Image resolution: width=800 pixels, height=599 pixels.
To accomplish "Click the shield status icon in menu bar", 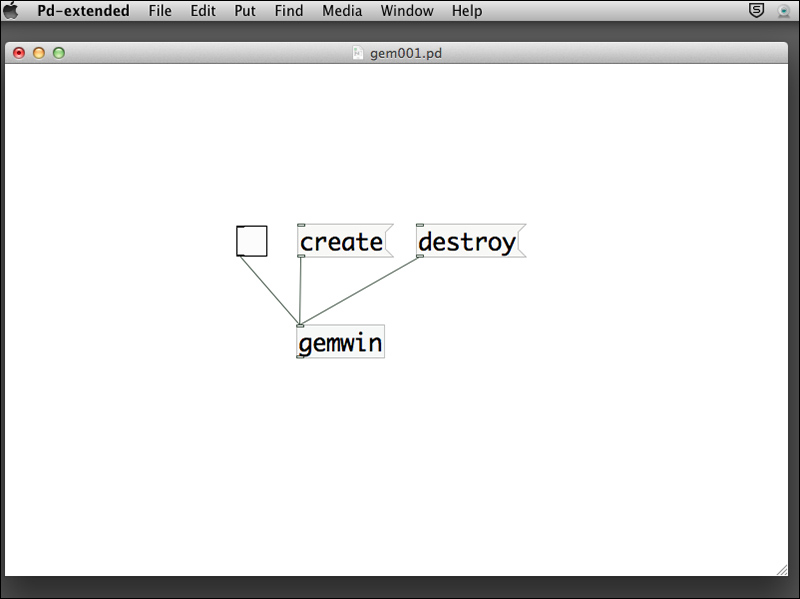I will point(756,10).
